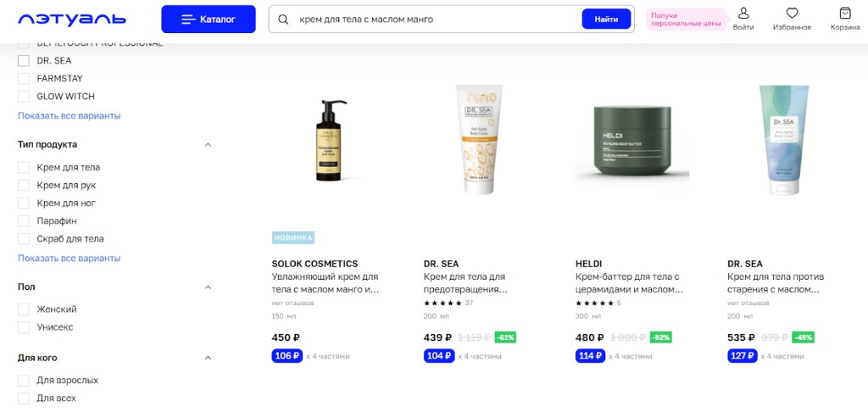Image resolution: width=868 pixels, height=412 pixels.
Task: Collapse the Тип продукта section
Action: [208, 144]
